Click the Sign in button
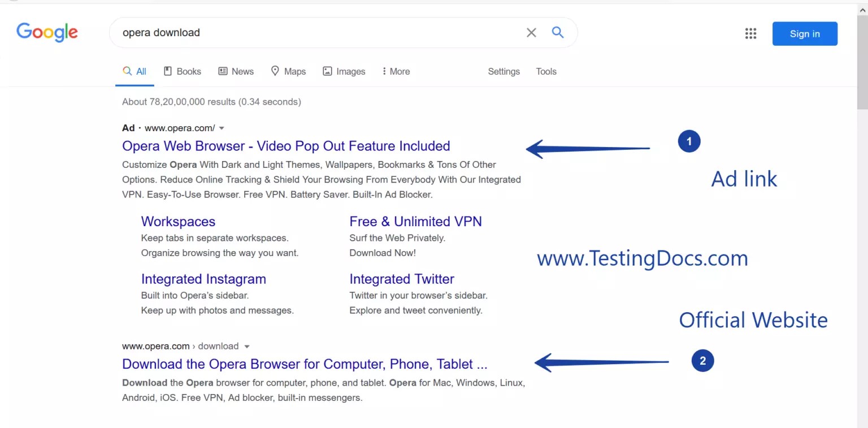 click(804, 33)
